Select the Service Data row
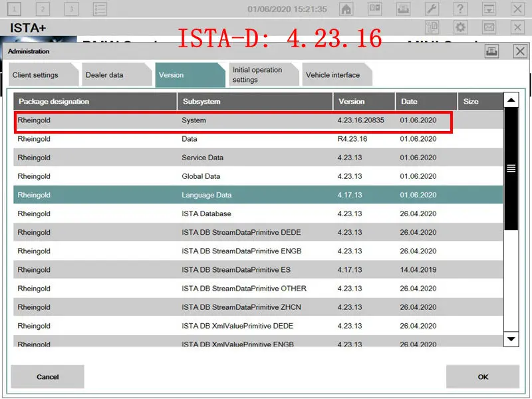532x399 pixels. (258, 158)
